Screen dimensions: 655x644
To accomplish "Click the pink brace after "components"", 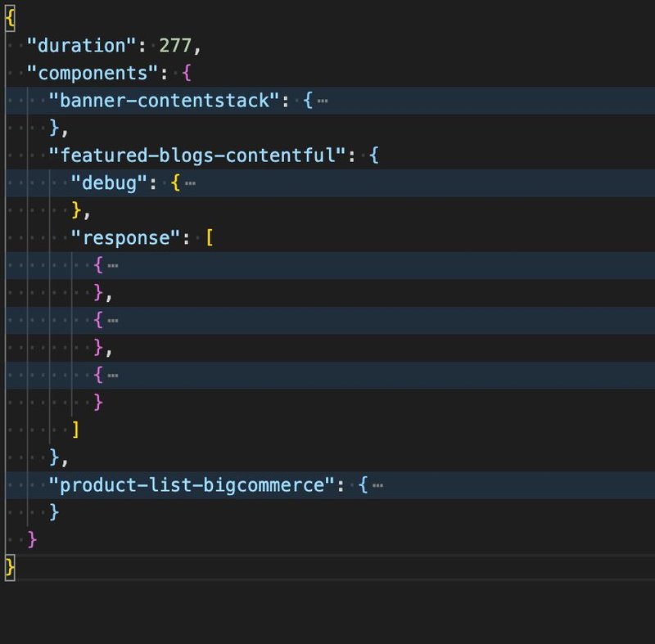I will (187, 73).
